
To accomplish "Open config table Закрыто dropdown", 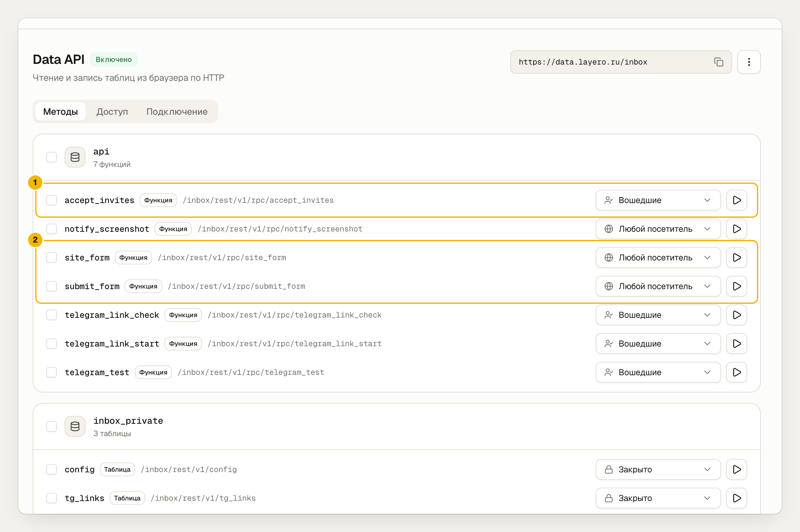I will point(658,469).
